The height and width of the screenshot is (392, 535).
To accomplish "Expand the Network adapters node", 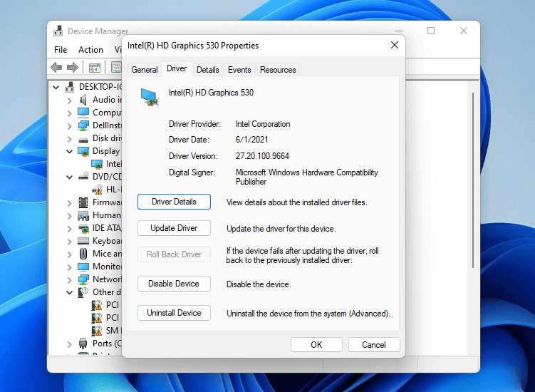I will tap(69, 280).
